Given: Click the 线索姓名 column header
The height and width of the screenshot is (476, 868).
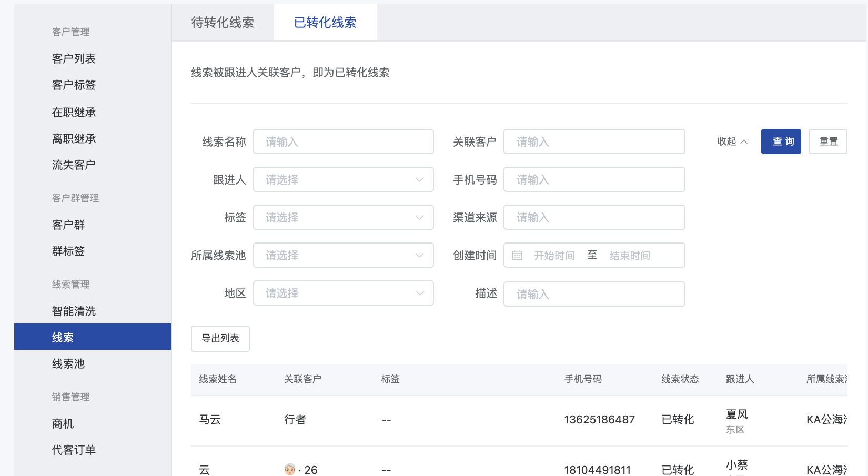Looking at the screenshot, I should pyautogui.click(x=218, y=379).
